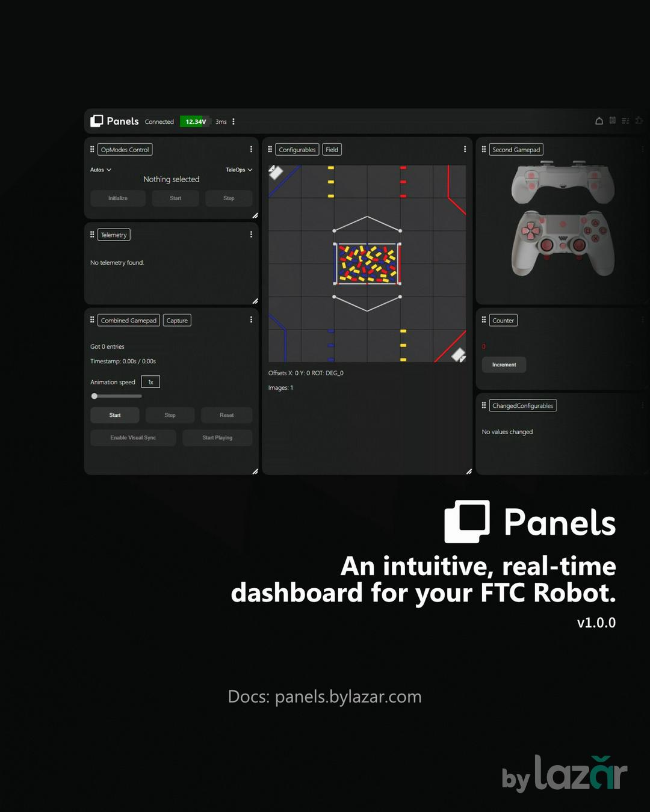Image resolution: width=650 pixels, height=812 pixels.
Task: Grab the drag handle of Counter panel
Action: (484, 320)
